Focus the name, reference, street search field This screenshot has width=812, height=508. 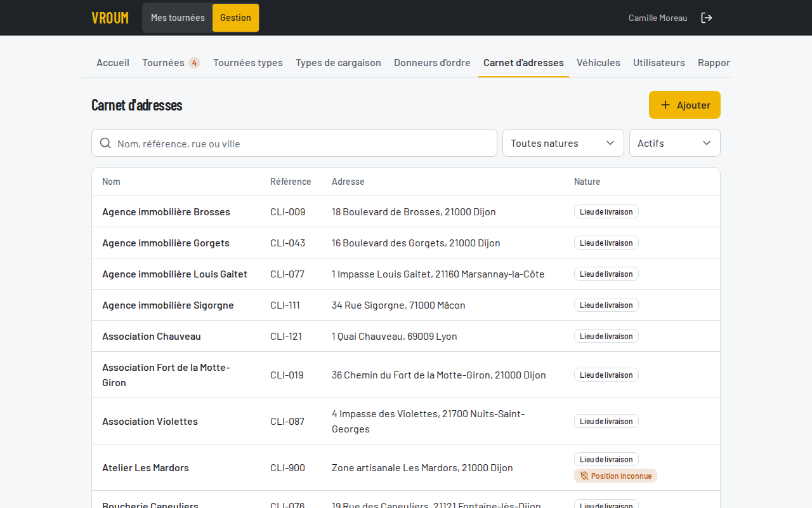pyautogui.click(x=294, y=143)
